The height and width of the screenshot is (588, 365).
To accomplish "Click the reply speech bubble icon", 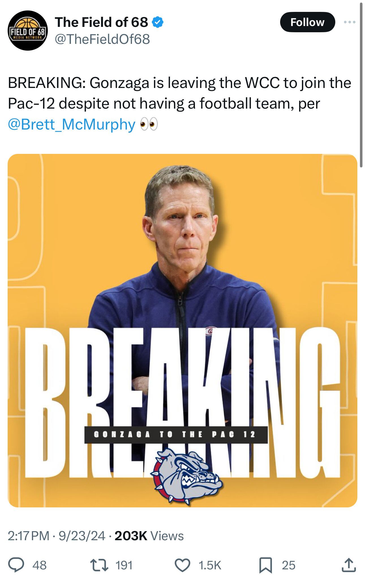I will pos(16,565).
